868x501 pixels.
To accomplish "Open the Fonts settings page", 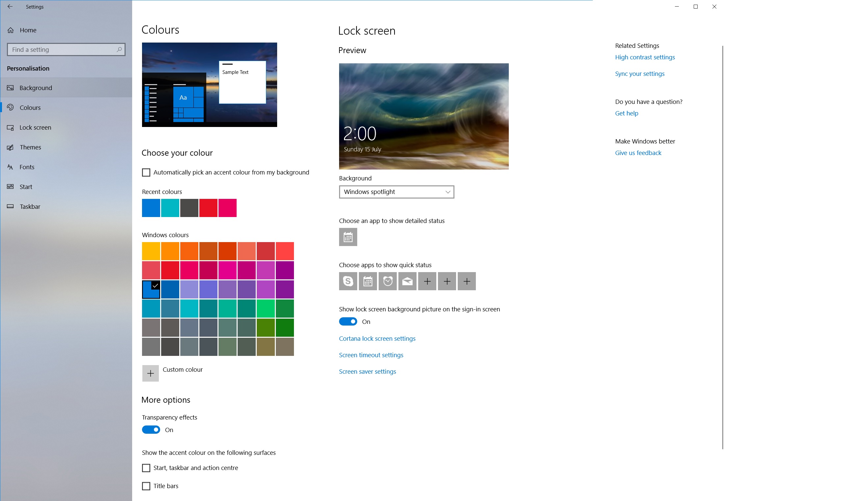I will 66,167.
